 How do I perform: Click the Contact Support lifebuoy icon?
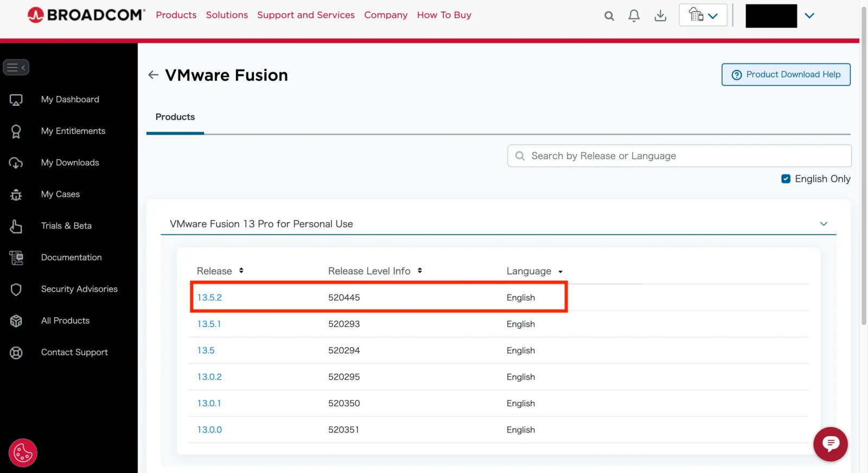(x=16, y=352)
